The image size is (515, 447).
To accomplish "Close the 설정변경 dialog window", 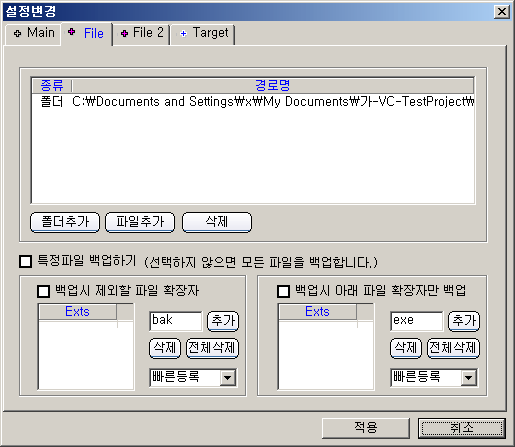I will (502, 12).
